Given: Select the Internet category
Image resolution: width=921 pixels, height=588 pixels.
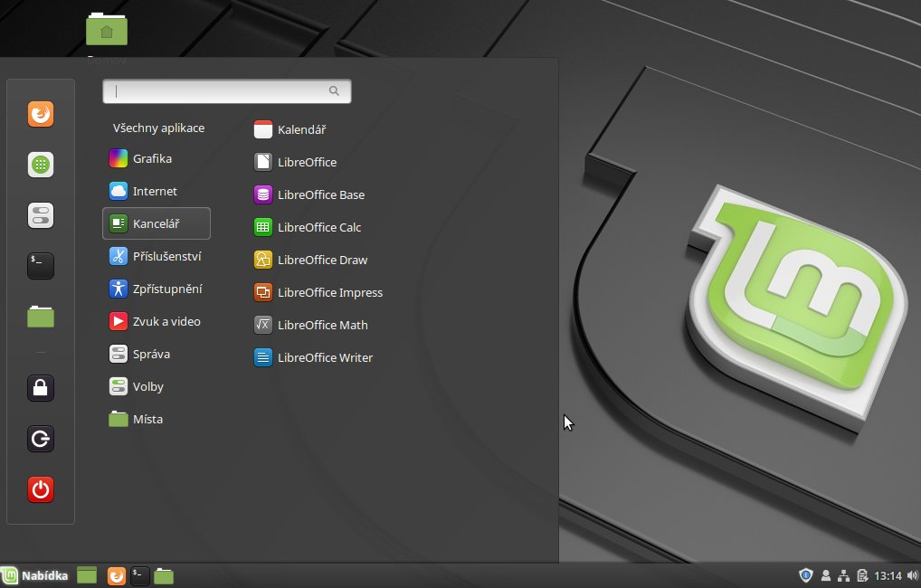Looking at the screenshot, I should [143, 191].
